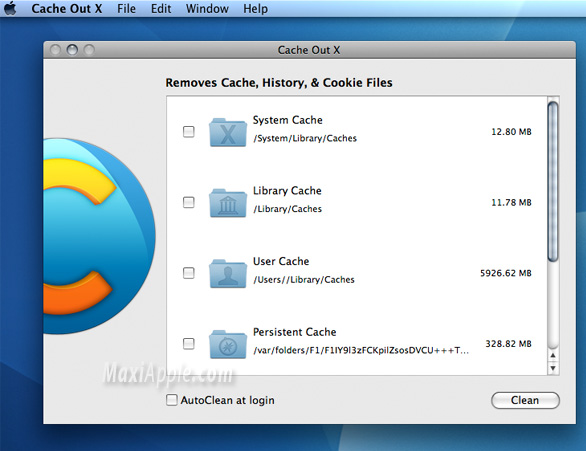Click the 11.78 MB size value
The image size is (586, 451).
coord(511,202)
